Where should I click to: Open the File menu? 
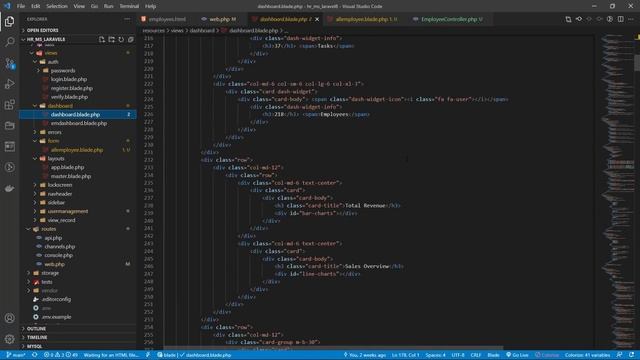[21, 6]
